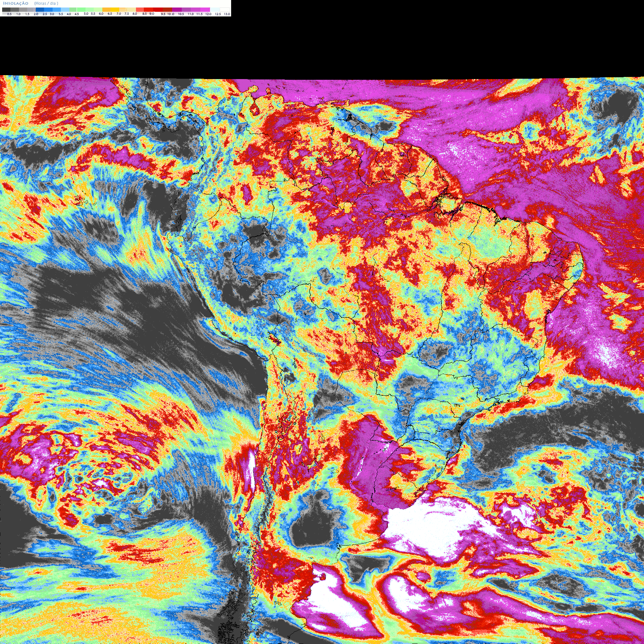644x644 pixels.
Task: Select the bright yellow legend swatch
Action: tap(115, 10)
